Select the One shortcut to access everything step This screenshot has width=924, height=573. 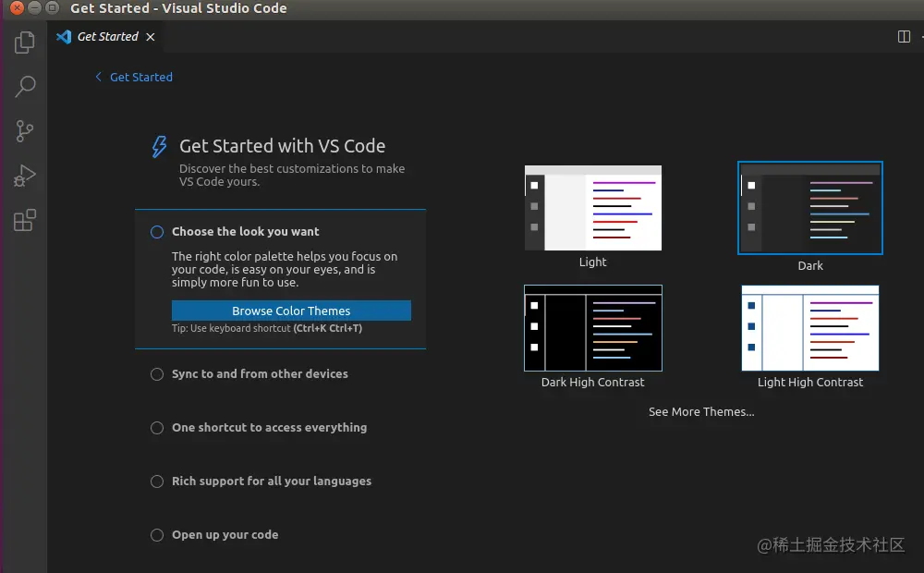click(269, 427)
